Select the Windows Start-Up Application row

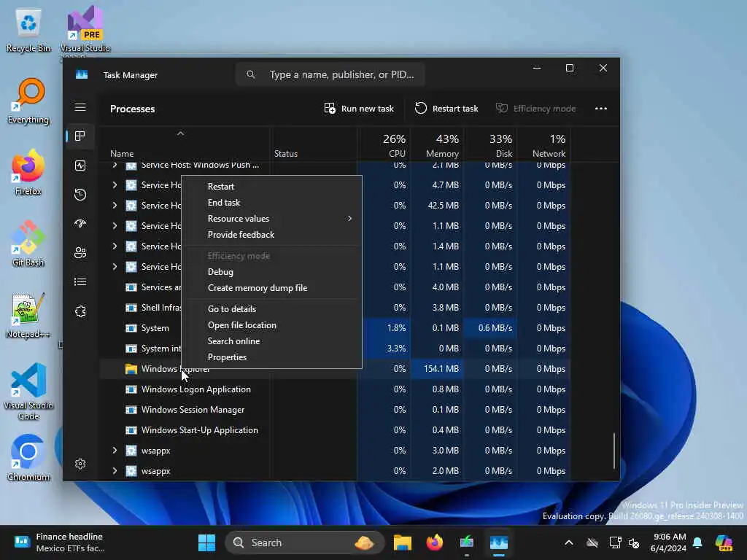[334, 430]
